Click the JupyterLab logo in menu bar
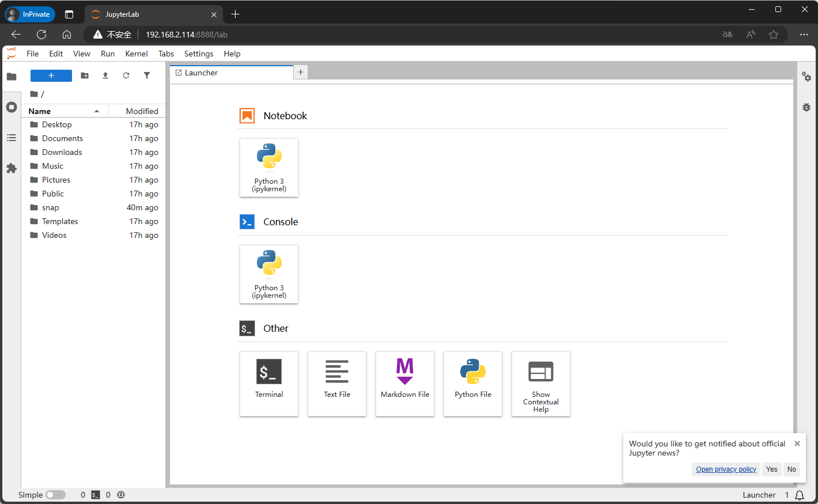This screenshot has height=504, width=818. point(12,54)
